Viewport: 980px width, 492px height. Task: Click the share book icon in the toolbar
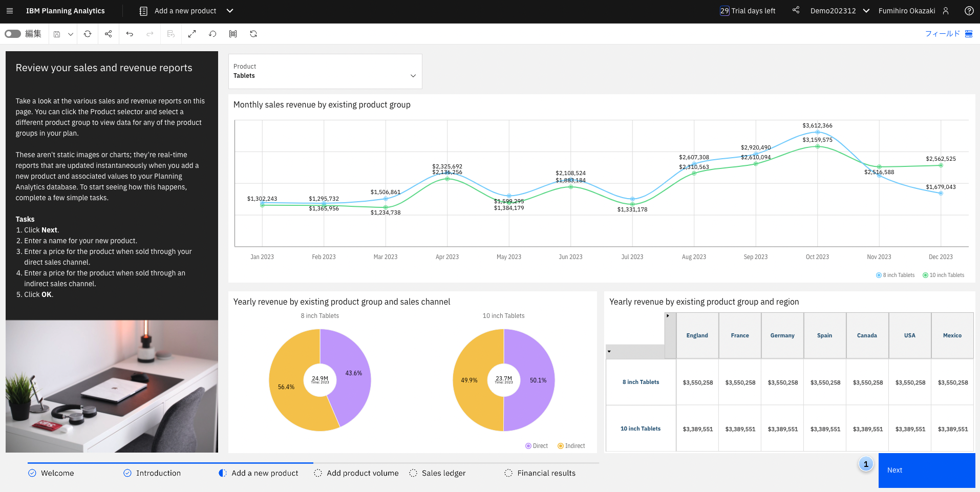pyautogui.click(x=108, y=34)
